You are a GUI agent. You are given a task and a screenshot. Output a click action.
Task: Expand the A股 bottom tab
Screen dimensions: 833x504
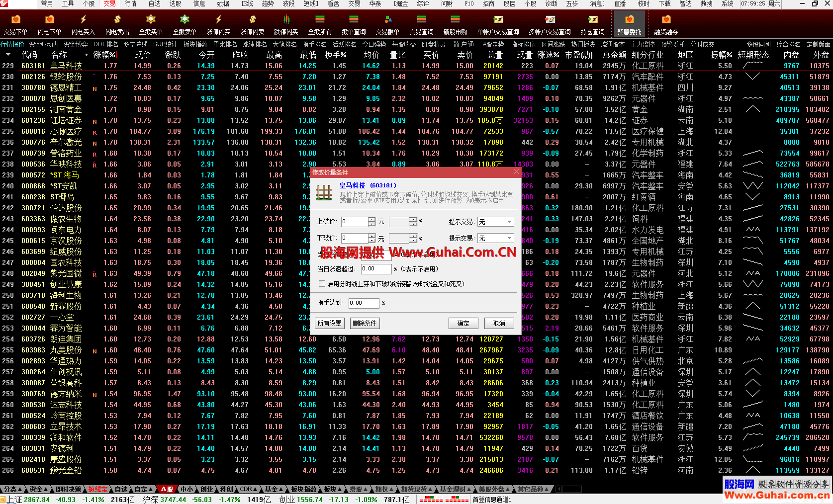(167, 489)
